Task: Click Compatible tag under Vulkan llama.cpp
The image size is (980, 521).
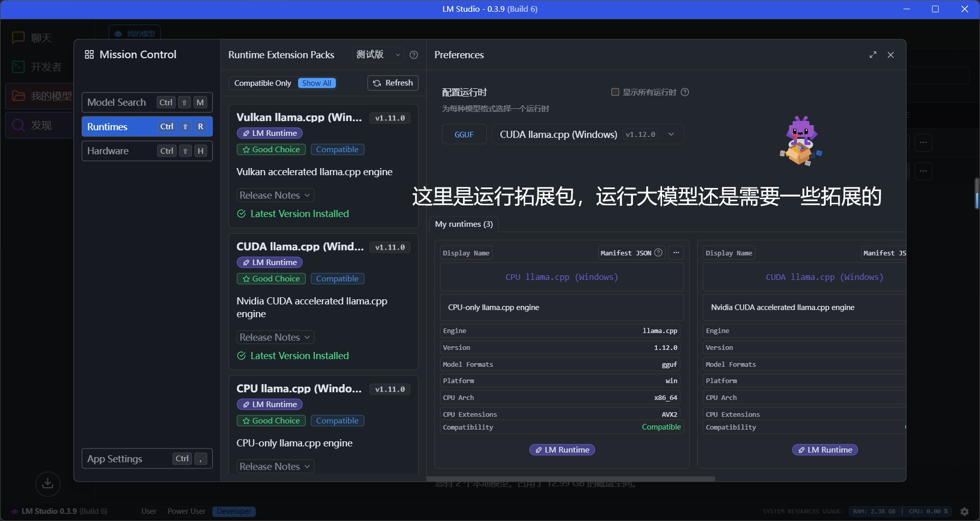Action: [x=337, y=150]
